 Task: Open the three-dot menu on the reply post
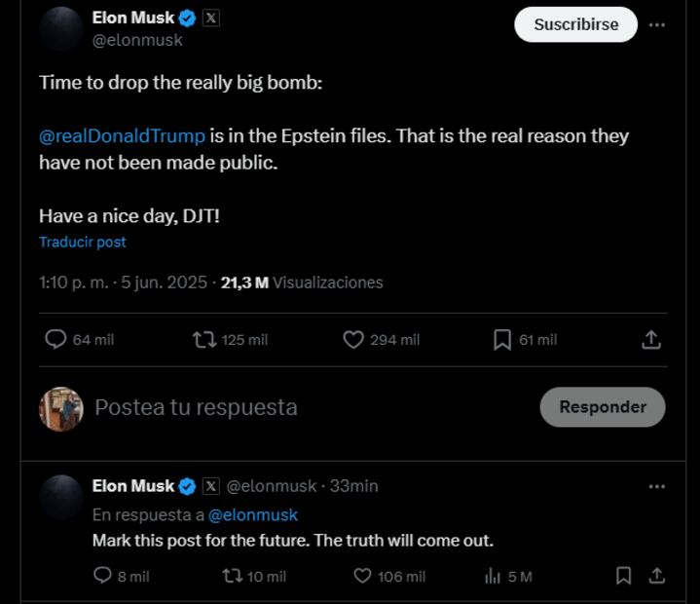pos(657,485)
